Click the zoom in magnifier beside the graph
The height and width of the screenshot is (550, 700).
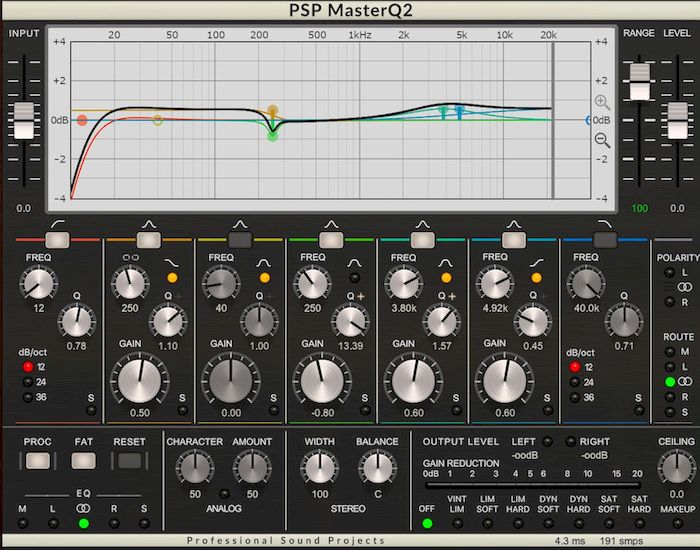[x=602, y=102]
